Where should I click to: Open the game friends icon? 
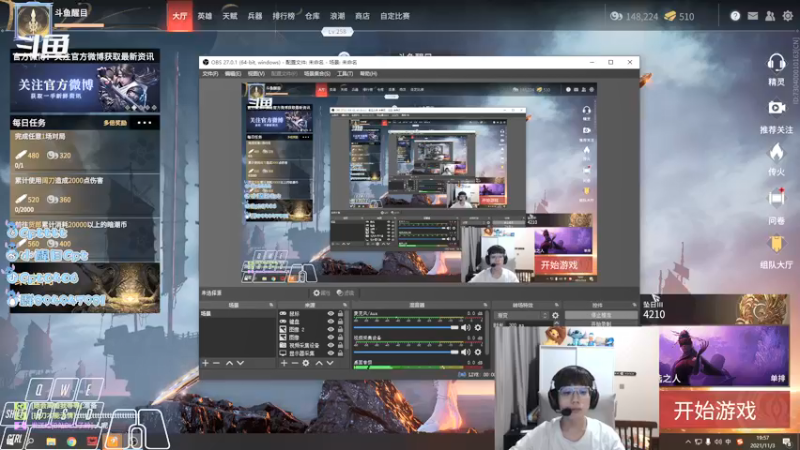(770, 16)
